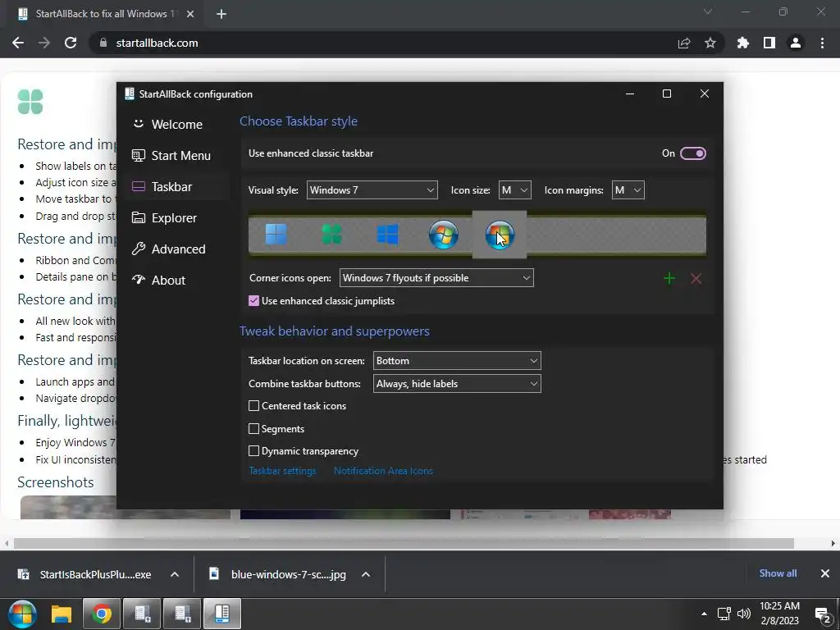The width and height of the screenshot is (840, 630).
Task: Uncheck Use enhanced classic jumplists
Action: click(x=254, y=301)
